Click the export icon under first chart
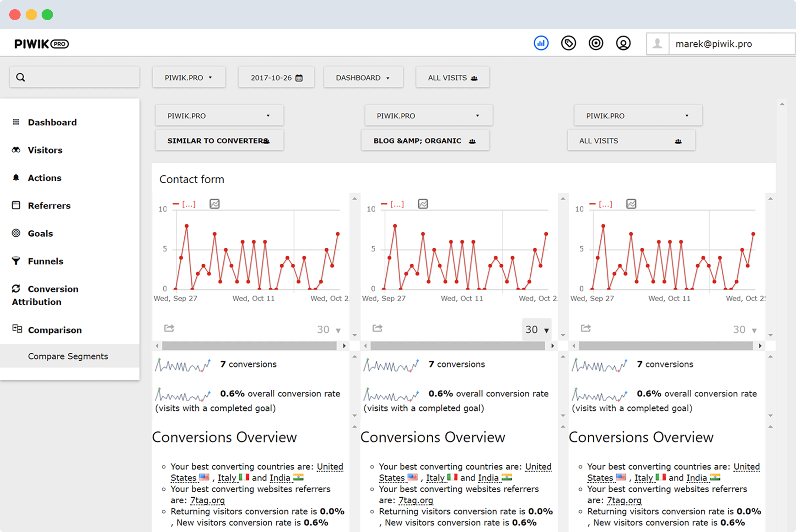Screen dimensions: 796x532 (x=169, y=328)
